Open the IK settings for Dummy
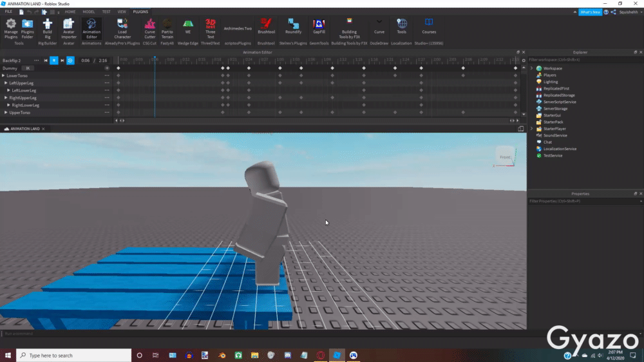Image resolution: width=644 pixels, height=362 pixels. (28, 68)
